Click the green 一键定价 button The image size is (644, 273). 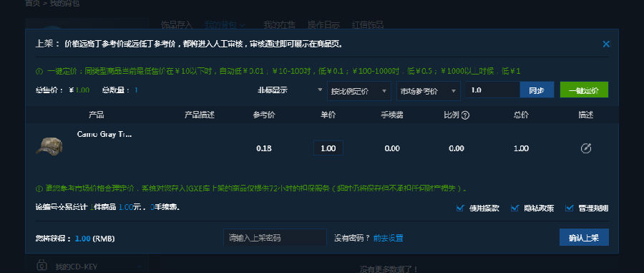[584, 90]
